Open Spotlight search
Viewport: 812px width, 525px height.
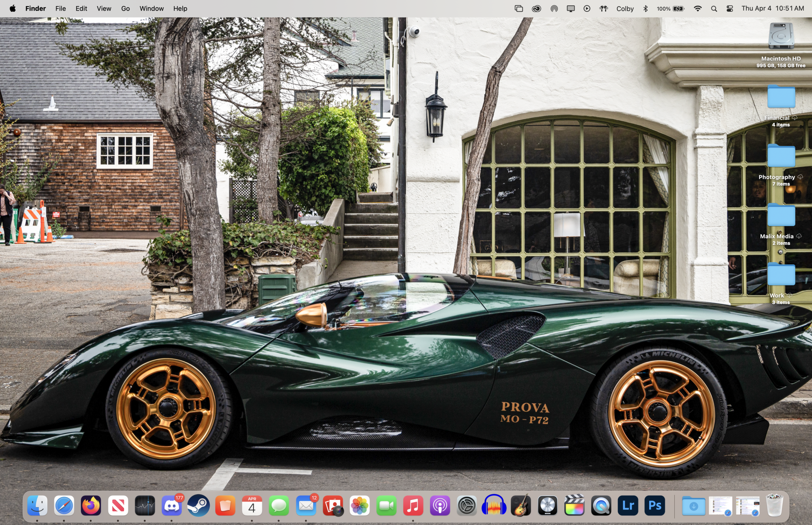click(x=714, y=9)
